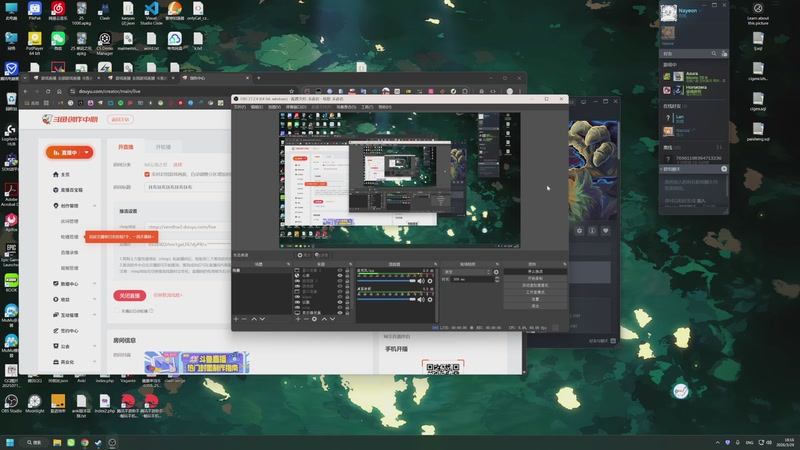The width and height of the screenshot is (800, 450).
Task: Open OBS icon on the taskbar
Action: click(x=112, y=442)
